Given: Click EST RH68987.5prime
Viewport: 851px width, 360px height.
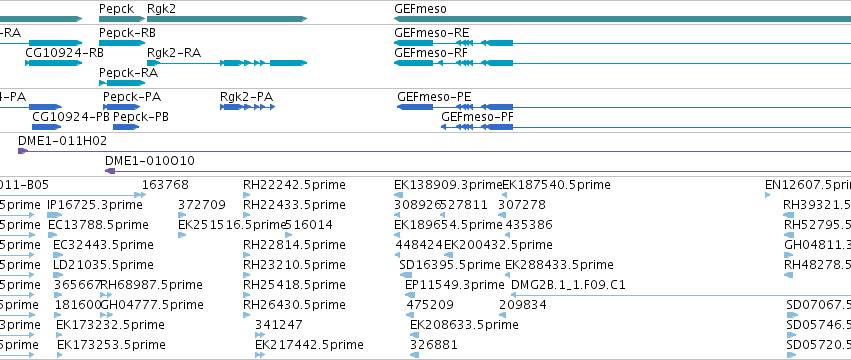Looking at the screenshot, I should click(x=151, y=286).
